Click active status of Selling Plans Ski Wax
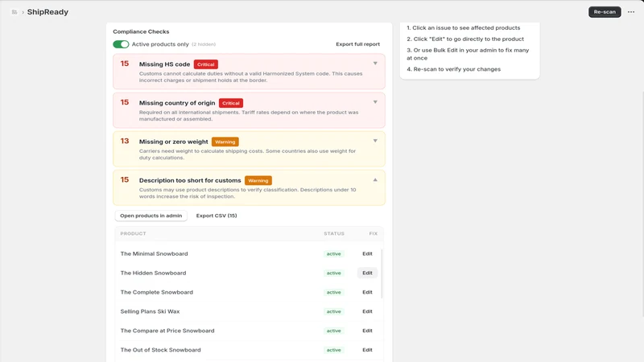Image resolution: width=644 pixels, height=362 pixels. tap(333, 311)
